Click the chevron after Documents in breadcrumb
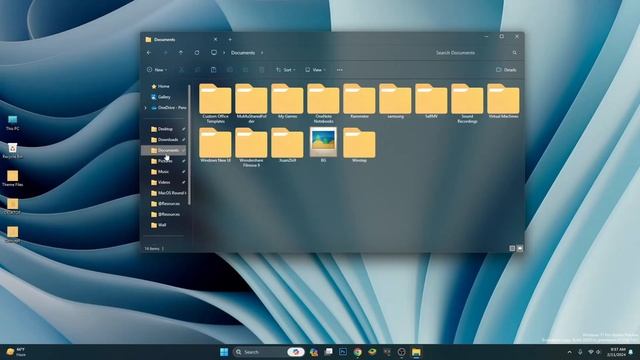The image size is (640, 360). click(x=262, y=53)
